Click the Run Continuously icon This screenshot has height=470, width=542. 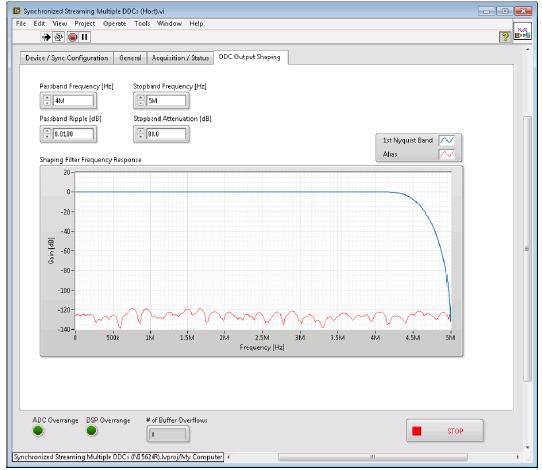(x=58, y=37)
